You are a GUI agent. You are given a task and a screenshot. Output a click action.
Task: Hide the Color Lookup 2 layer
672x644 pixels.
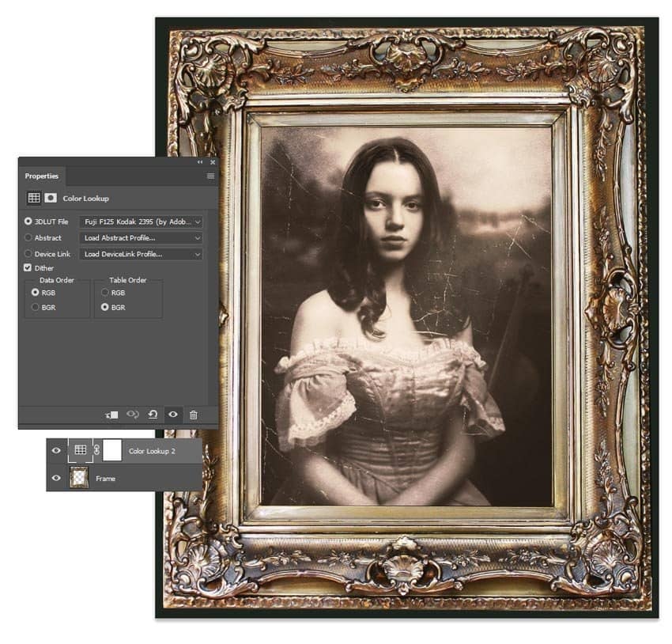tap(56, 451)
